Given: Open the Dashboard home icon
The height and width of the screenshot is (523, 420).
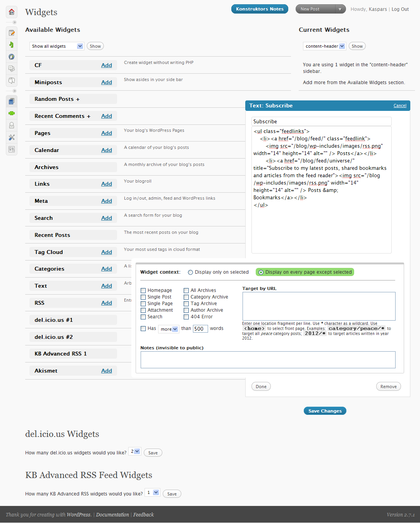Looking at the screenshot, I should tap(12, 12).
